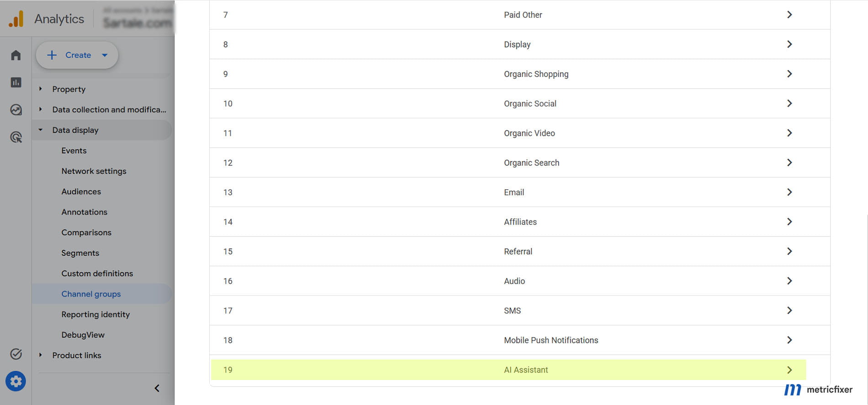Open the Mobile Push Notifications row
The width and height of the screenshot is (868, 405).
(520, 340)
